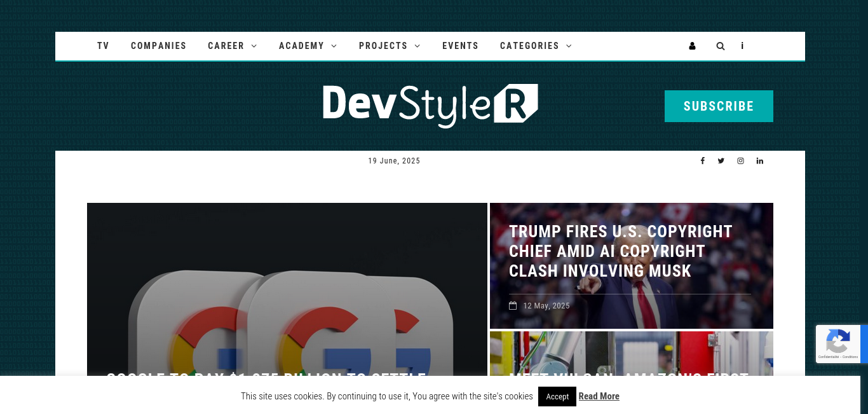Visit the Facebook social icon

(x=702, y=161)
